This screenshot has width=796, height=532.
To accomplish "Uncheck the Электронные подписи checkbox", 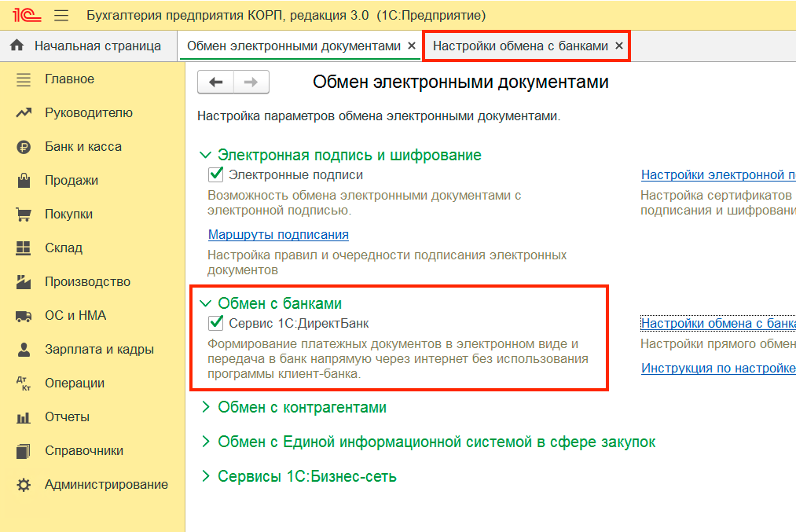I will [216, 174].
